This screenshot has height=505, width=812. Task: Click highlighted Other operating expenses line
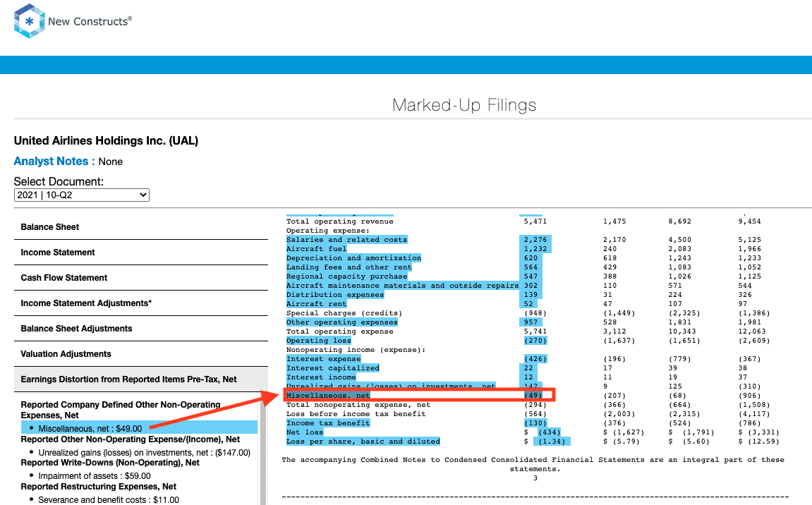342,322
